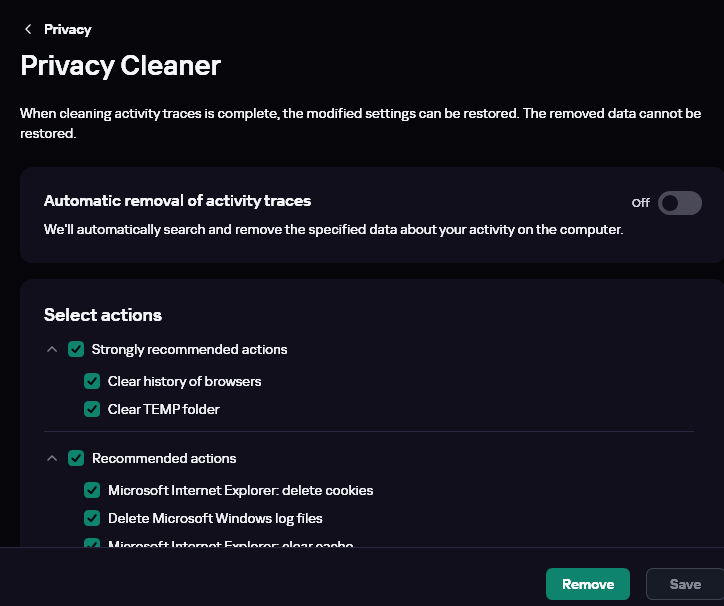The height and width of the screenshot is (606, 724).
Task: Select the Strongly recommended actions label text
Action: click(x=189, y=349)
